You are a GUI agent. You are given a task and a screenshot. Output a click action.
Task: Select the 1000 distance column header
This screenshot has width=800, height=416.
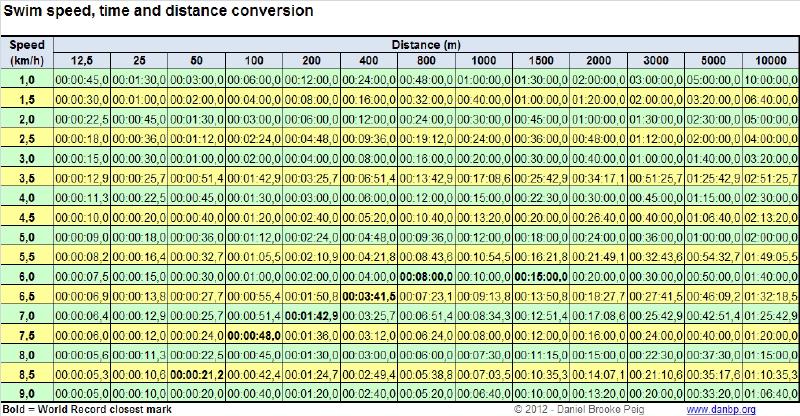point(484,60)
